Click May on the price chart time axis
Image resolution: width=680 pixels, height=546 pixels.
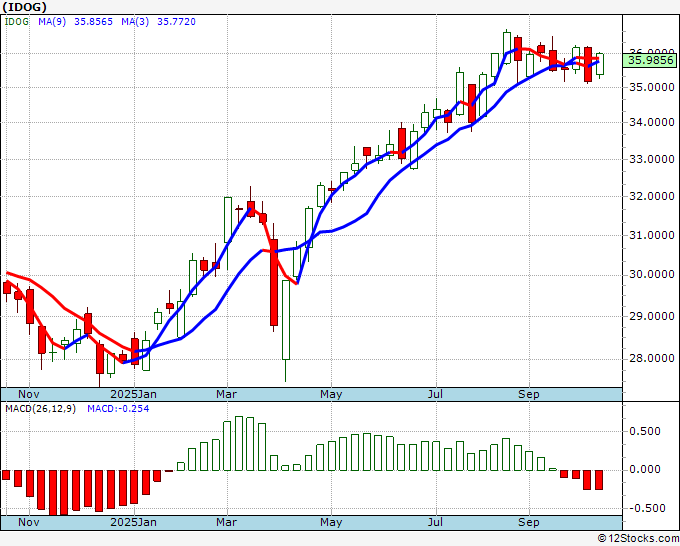click(x=331, y=394)
